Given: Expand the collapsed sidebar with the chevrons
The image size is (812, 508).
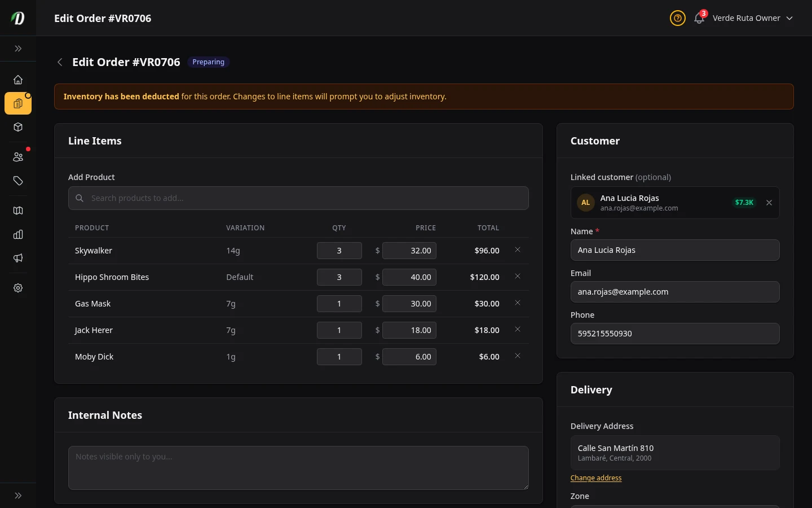Looking at the screenshot, I should tap(18, 49).
